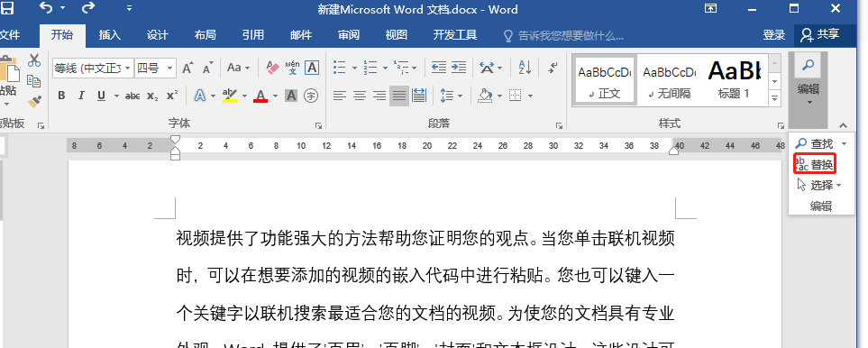Open the font name combo box
868x348 pixels.
click(x=93, y=68)
